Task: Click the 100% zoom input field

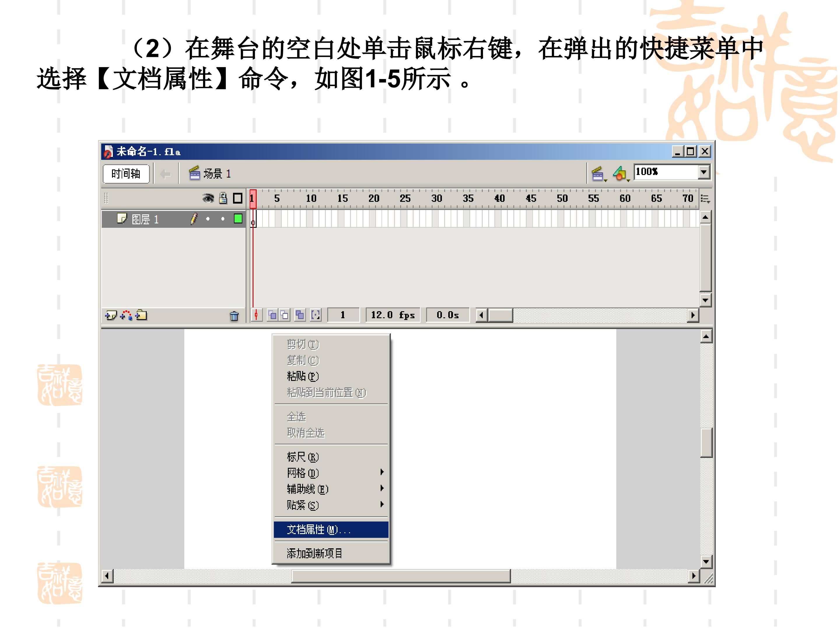Action: (666, 172)
